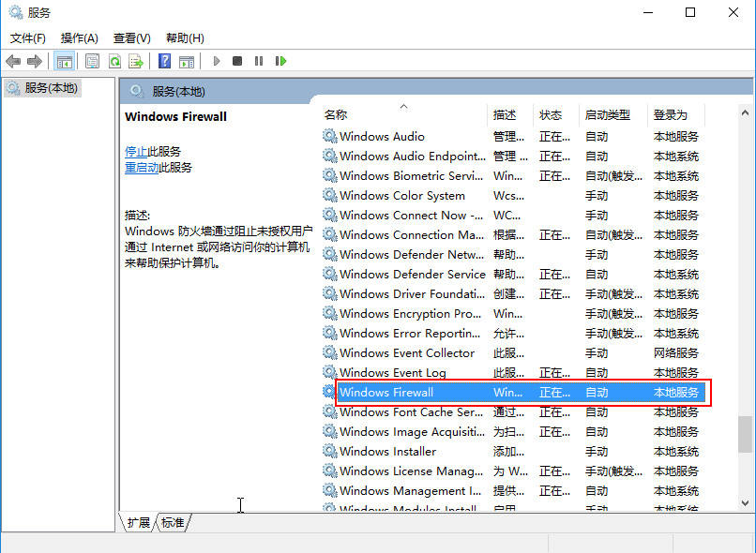This screenshot has width=756, height=553.
Task: Click the back navigation arrow
Action: click(x=13, y=60)
